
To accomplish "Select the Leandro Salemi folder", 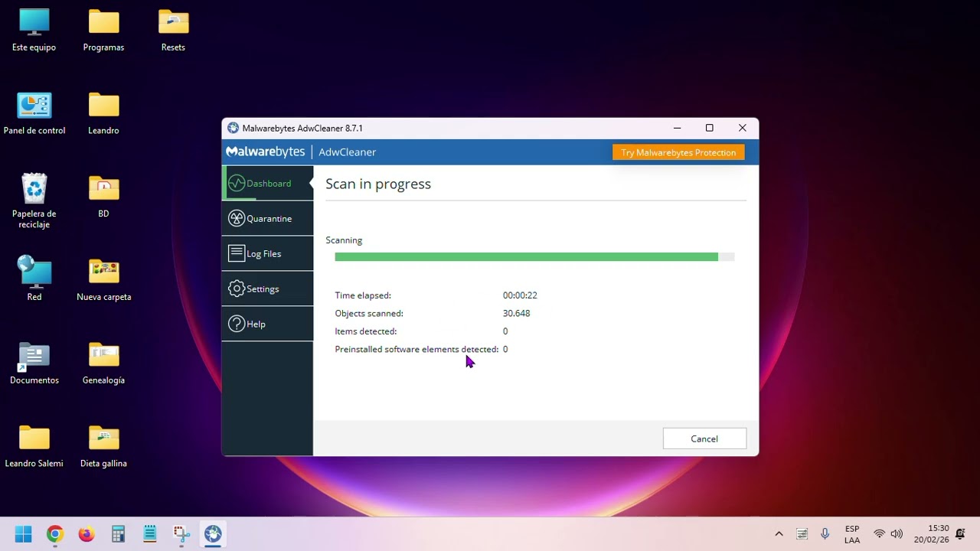I will point(34,446).
